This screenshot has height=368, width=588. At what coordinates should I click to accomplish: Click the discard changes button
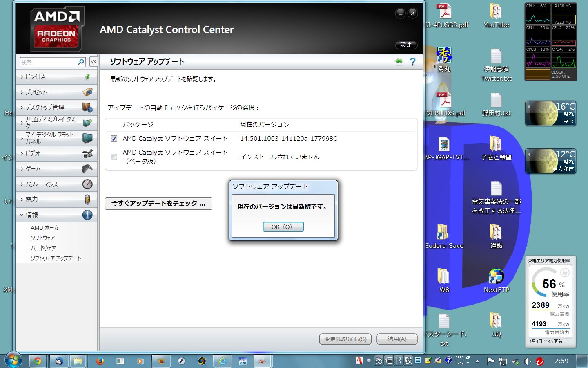[x=345, y=339]
